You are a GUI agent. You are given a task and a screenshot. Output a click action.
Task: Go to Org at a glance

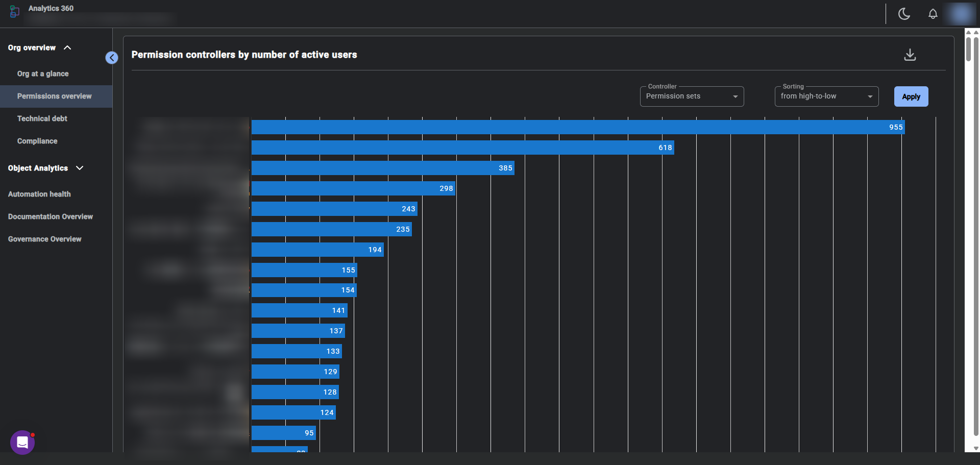[x=43, y=74]
